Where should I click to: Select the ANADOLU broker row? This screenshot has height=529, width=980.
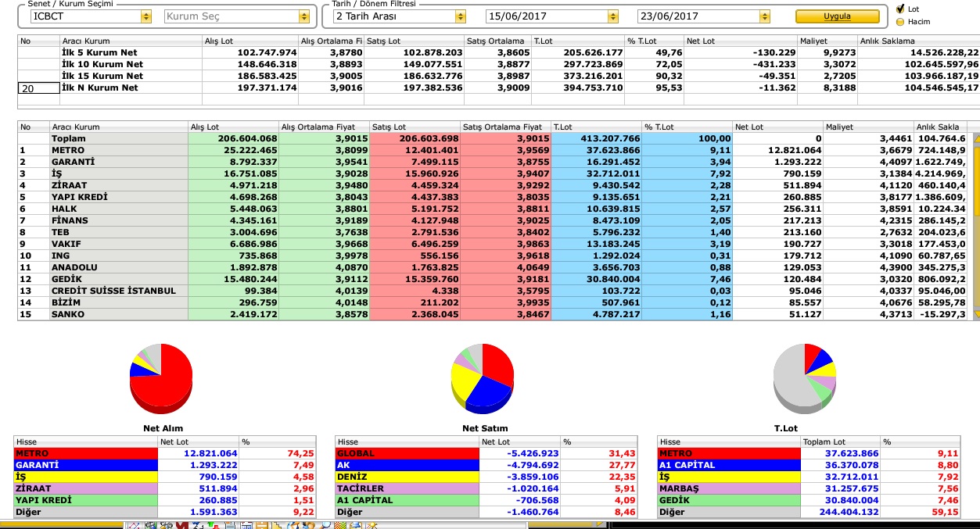pos(493,267)
